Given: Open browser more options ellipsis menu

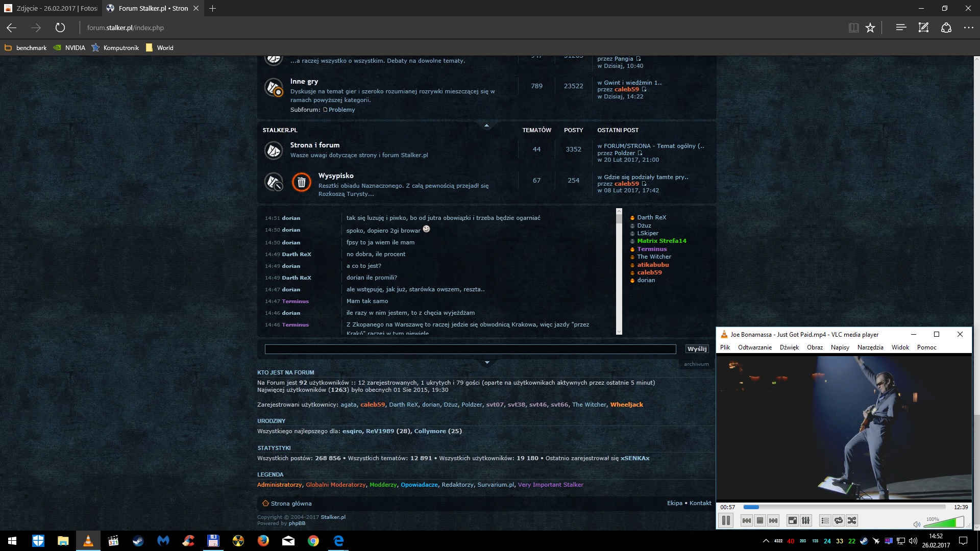Looking at the screenshot, I should [x=968, y=28].
